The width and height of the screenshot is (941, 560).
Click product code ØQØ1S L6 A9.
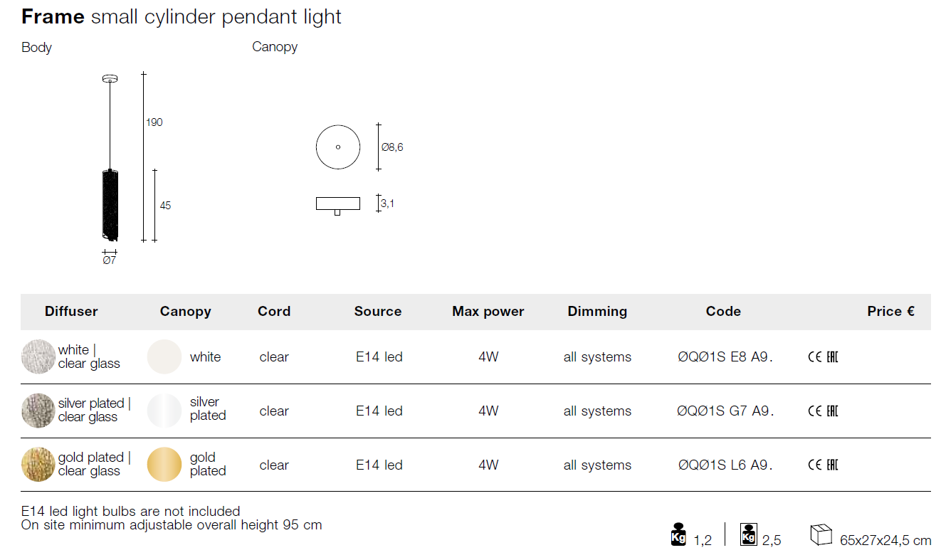tap(725, 465)
